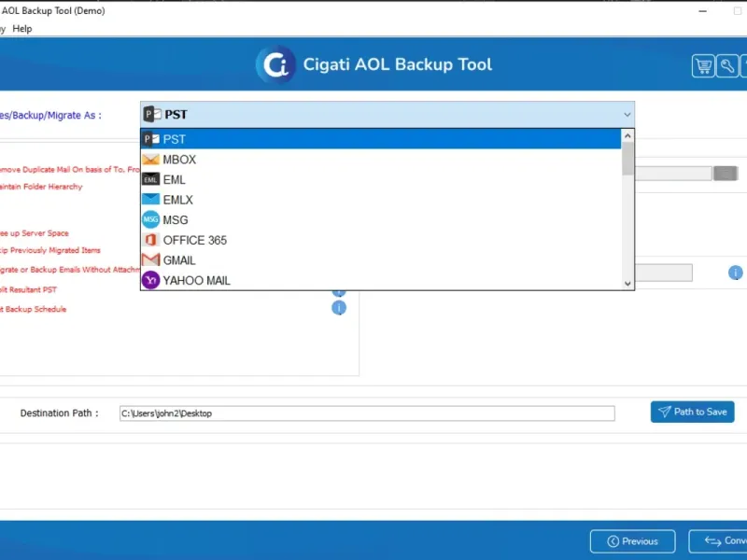The width and height of the screenshot is (747, 560).
Task: Click the shopping cart buy icon
Action: pos(703,65)
